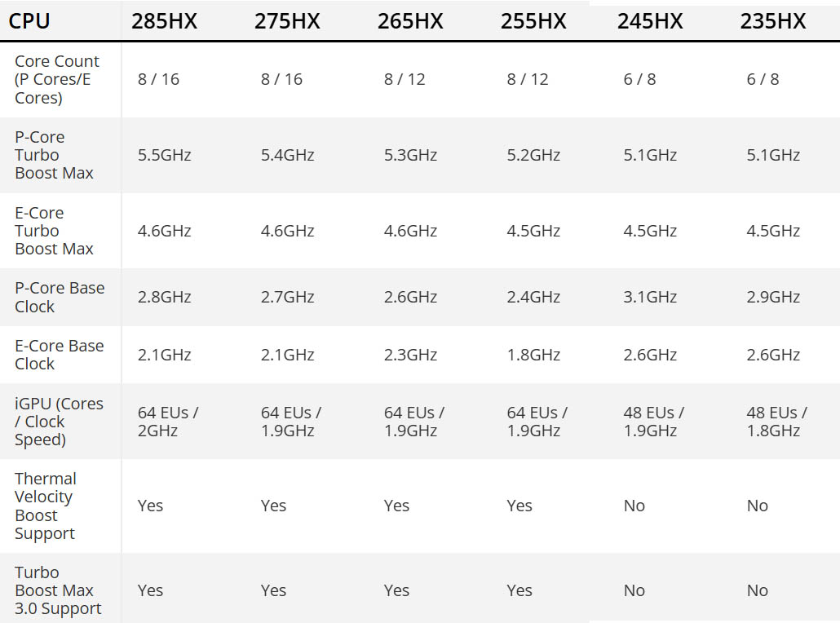
Task: Click the 245HX column header
Action: 650,21
